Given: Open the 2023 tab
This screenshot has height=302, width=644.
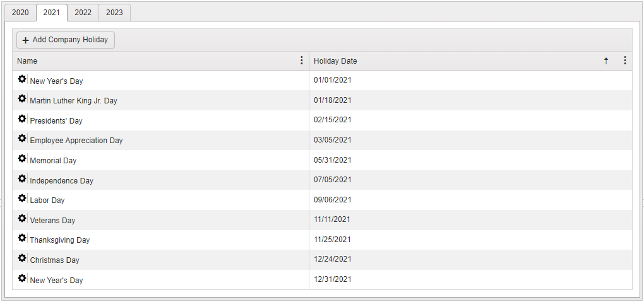Looking at the screenshot, I should tap(114, 13).
